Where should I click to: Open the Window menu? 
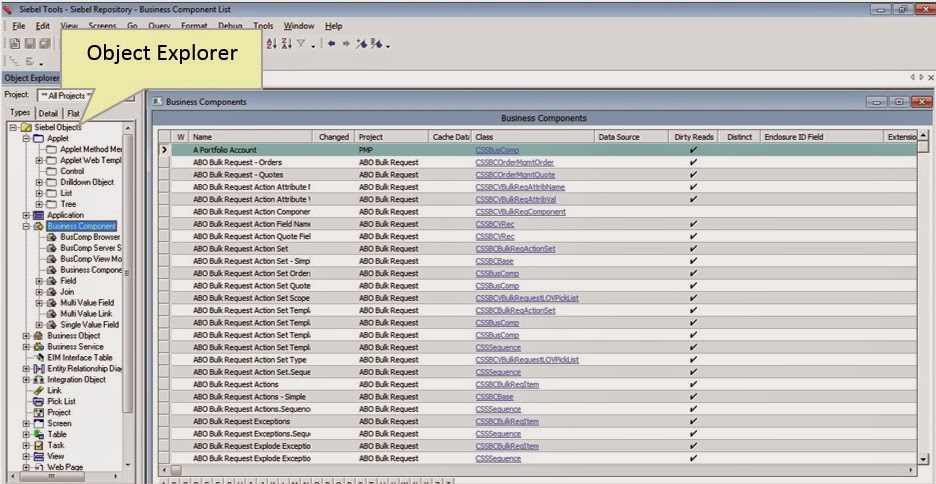tap(299, 26)
